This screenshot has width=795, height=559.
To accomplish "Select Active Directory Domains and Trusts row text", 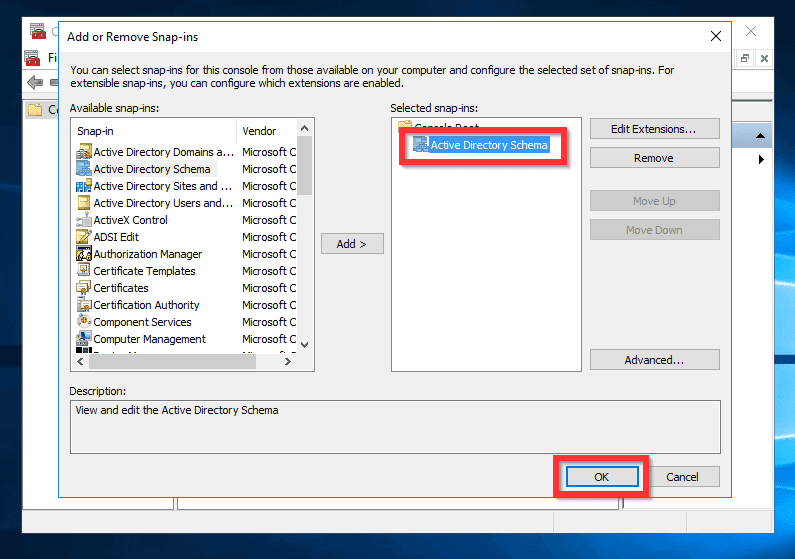I will point(163,152).
